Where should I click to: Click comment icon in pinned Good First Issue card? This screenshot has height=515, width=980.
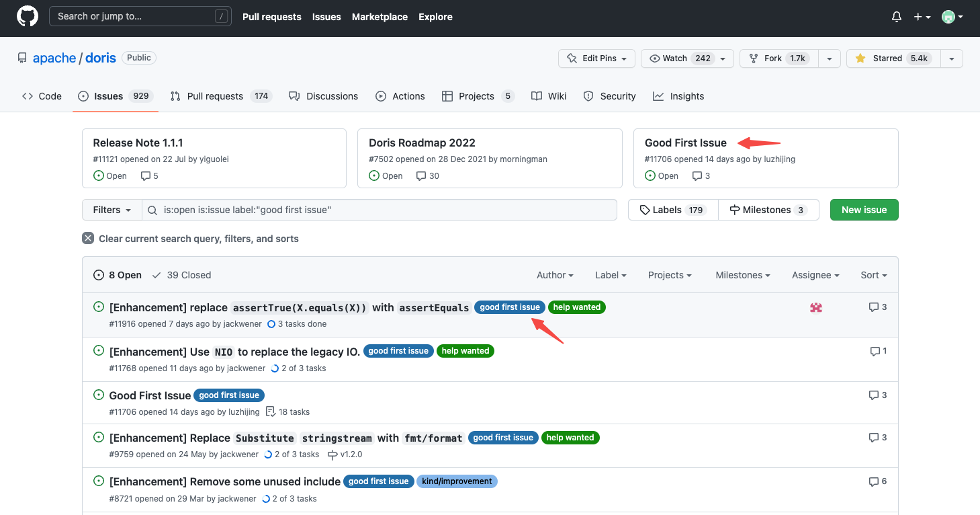coord(697,175)
